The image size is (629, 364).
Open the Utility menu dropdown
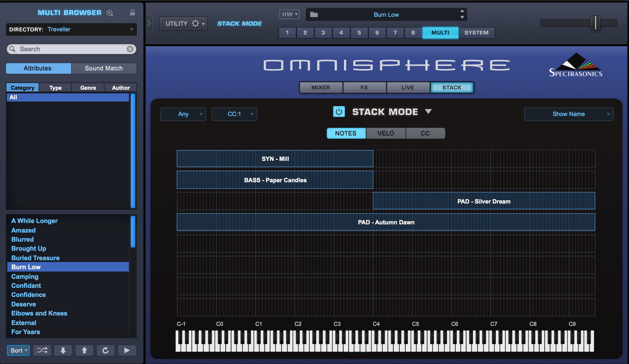point(183,23)
